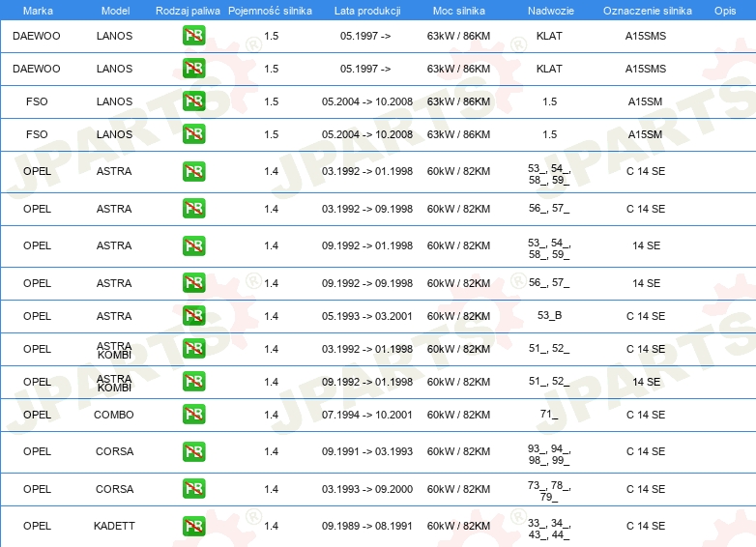Click C 14 SE in the ASTRA 53_B row

[646, 316]
